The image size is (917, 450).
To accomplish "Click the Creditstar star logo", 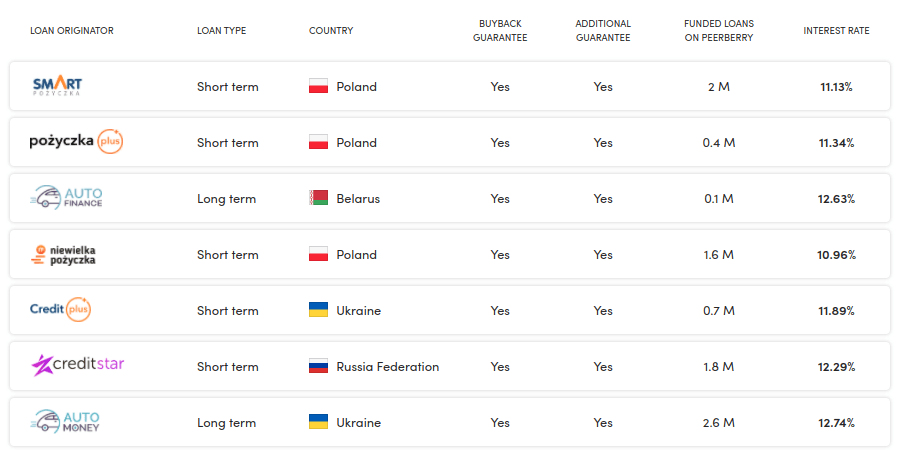I will [78, 365].
